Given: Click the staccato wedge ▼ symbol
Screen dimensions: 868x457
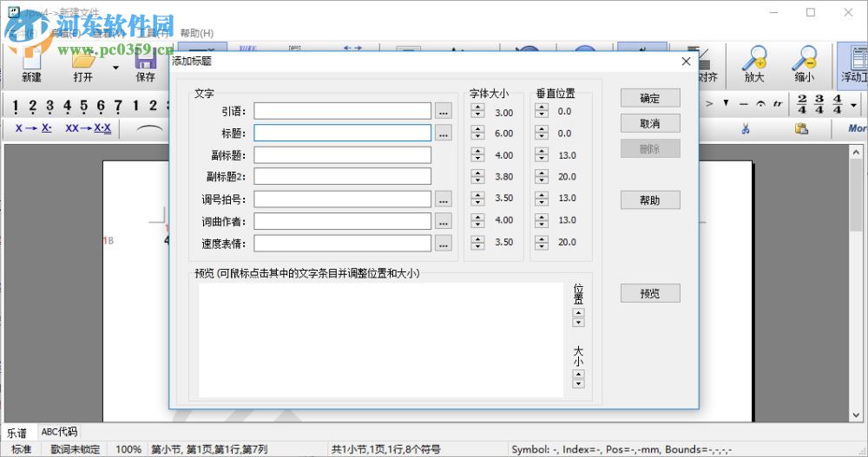Looking at the screenshot, I should [x=726, y=103].
